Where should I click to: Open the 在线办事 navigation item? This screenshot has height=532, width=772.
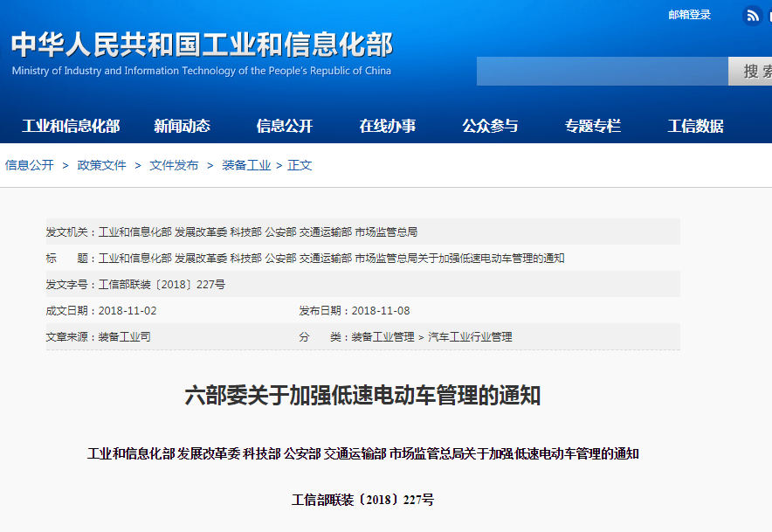[x=387, y=126]
